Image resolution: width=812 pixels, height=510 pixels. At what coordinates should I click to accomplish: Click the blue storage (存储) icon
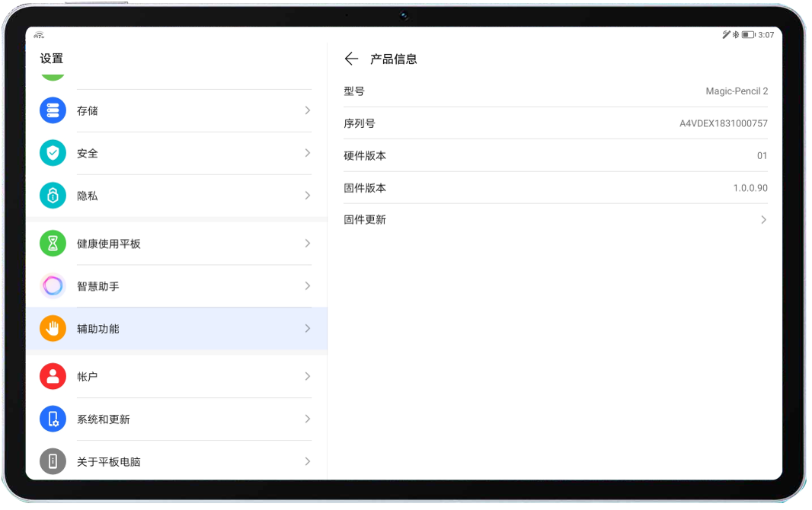53,110
